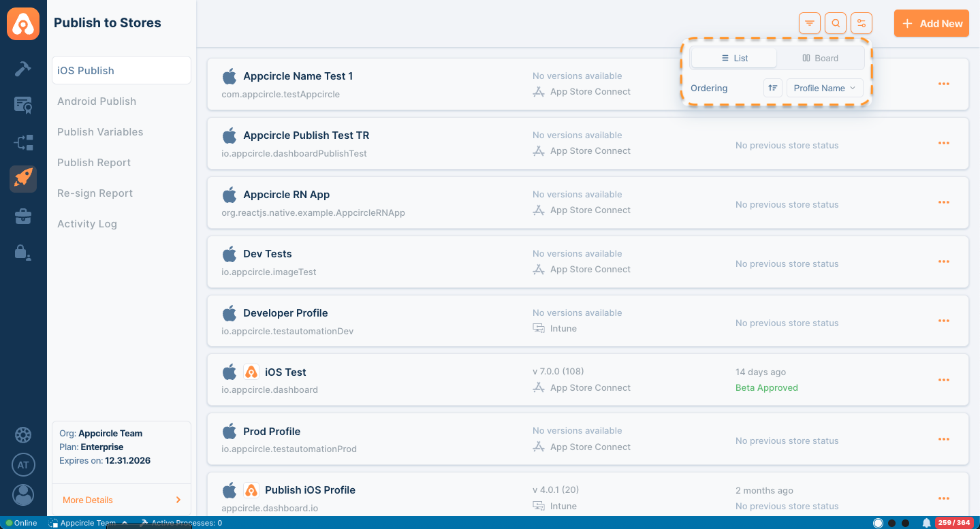Open the wheel-shaped icon above AT
Viewport: 980px width, 529px height.
pyautogui.click(x=23, y=434)
